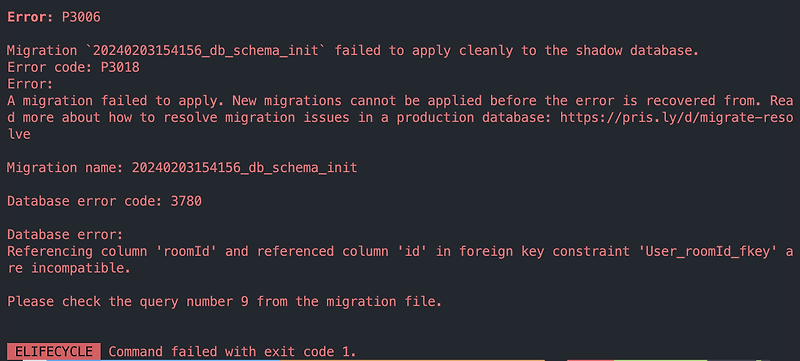Click the words "shadow database"
The height and width of the screenshot is (361, 800).
click(637, 50)
